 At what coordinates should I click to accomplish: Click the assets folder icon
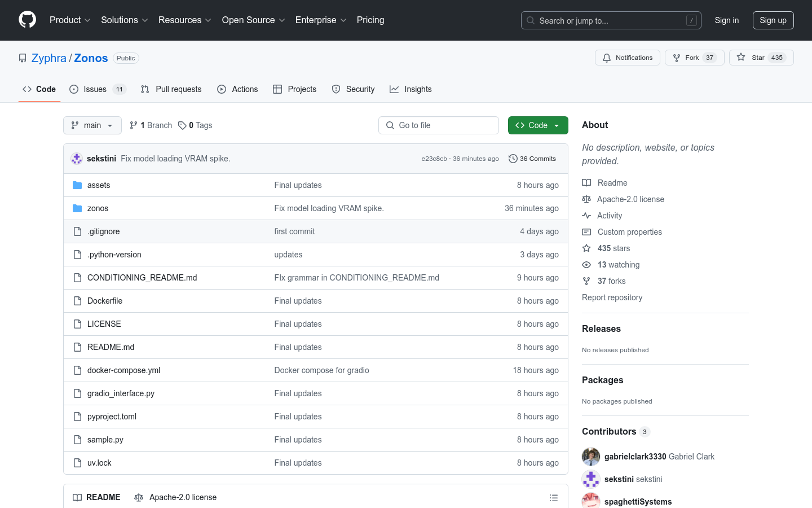pos(77,185)
